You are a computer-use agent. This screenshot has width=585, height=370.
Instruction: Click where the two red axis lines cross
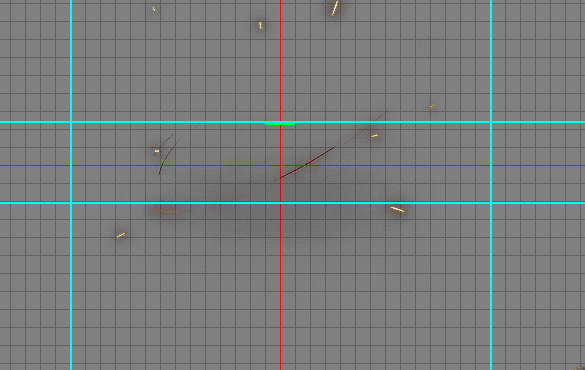pyautogui.click(x=281, y=165)
